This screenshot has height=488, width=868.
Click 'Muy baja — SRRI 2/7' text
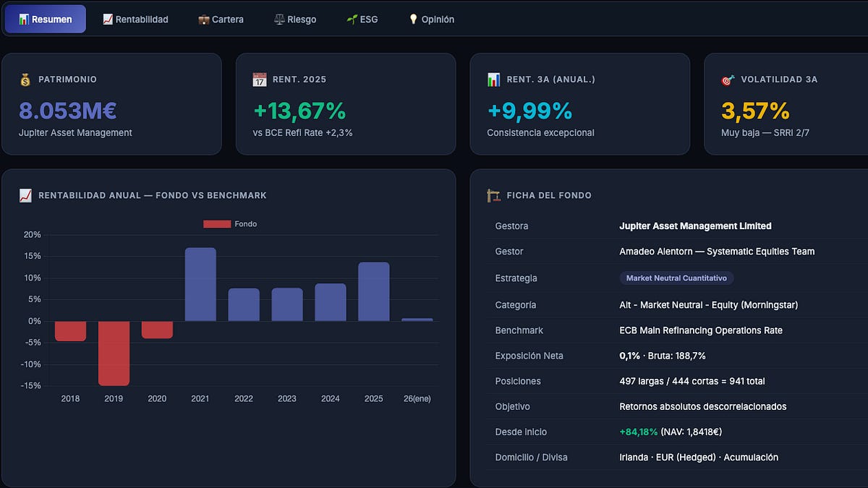click(767, 133)
